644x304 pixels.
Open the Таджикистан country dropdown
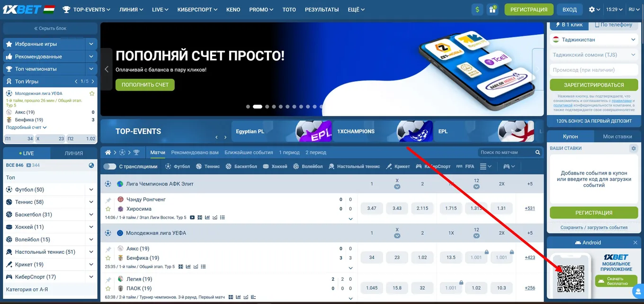594,40
